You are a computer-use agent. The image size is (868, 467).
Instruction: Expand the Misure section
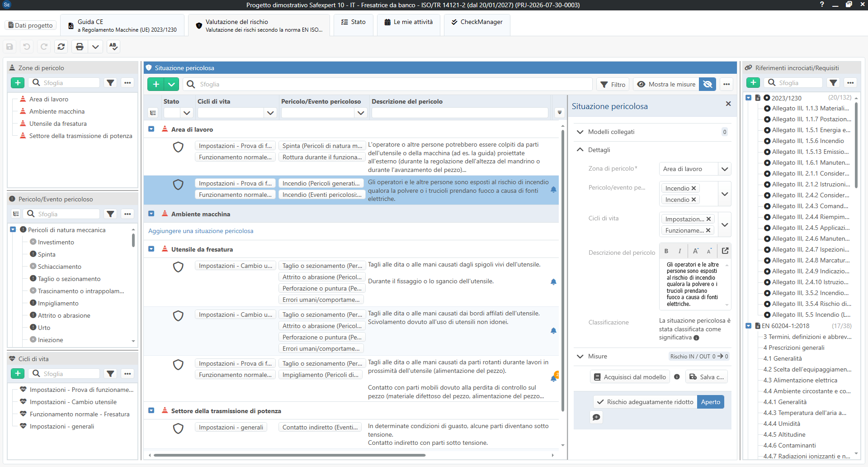click(x=580, y=357)
